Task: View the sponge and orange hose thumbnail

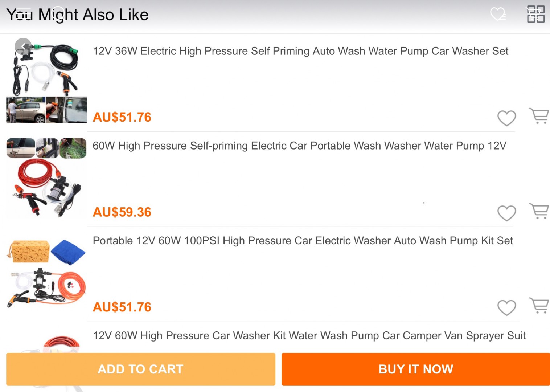Action: [46, 273]
